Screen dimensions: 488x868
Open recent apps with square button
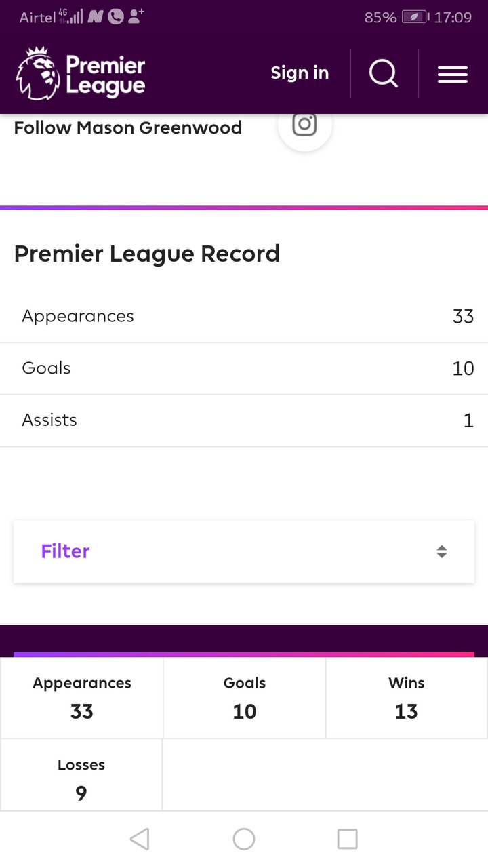[347, 840]
